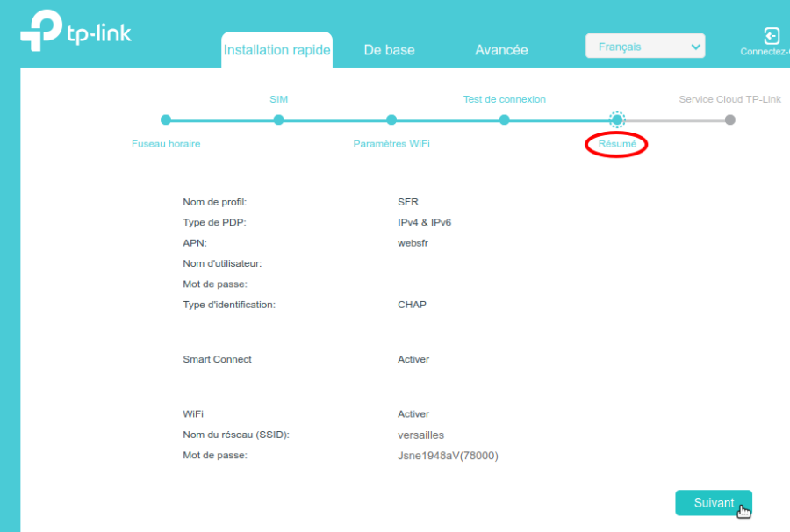Click the Connectez label under logout icon
Screen dimensions: 790x532
tap(765, 52)
